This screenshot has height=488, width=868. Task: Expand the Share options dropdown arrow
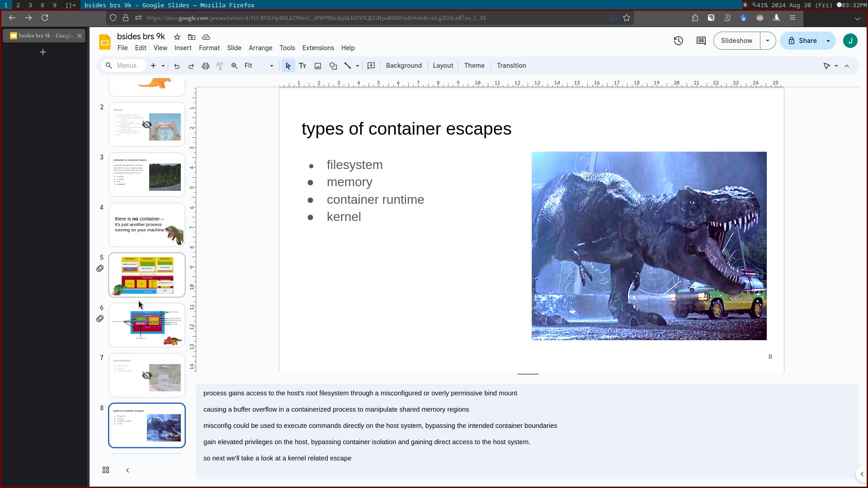point(828,41)
